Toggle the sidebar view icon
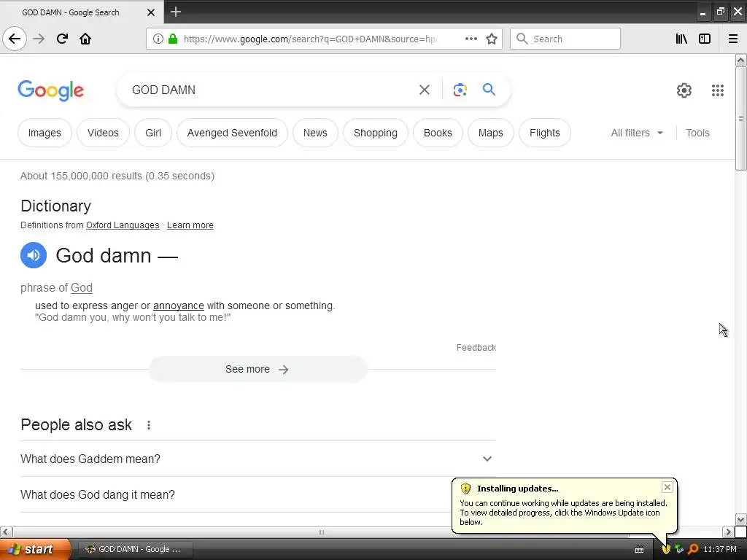Screen dimensions: 747x560 point(705,39)
